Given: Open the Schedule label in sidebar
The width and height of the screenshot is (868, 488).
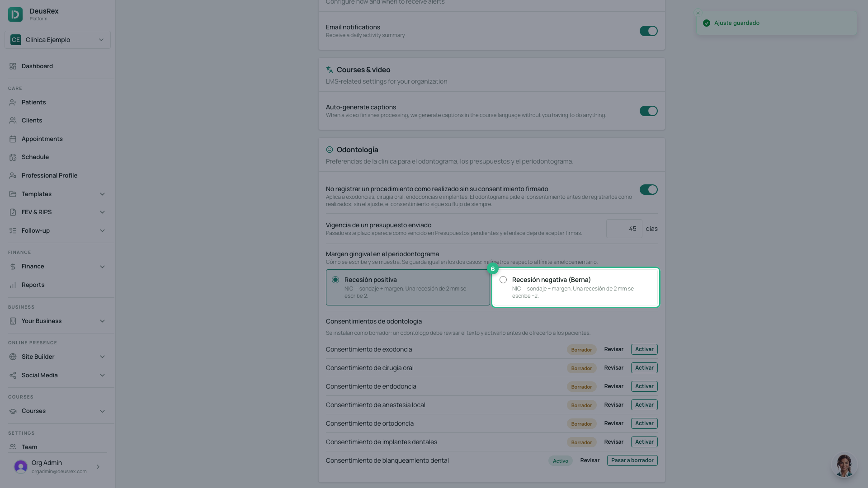Looking at the screenshot, I should (35, 157).
